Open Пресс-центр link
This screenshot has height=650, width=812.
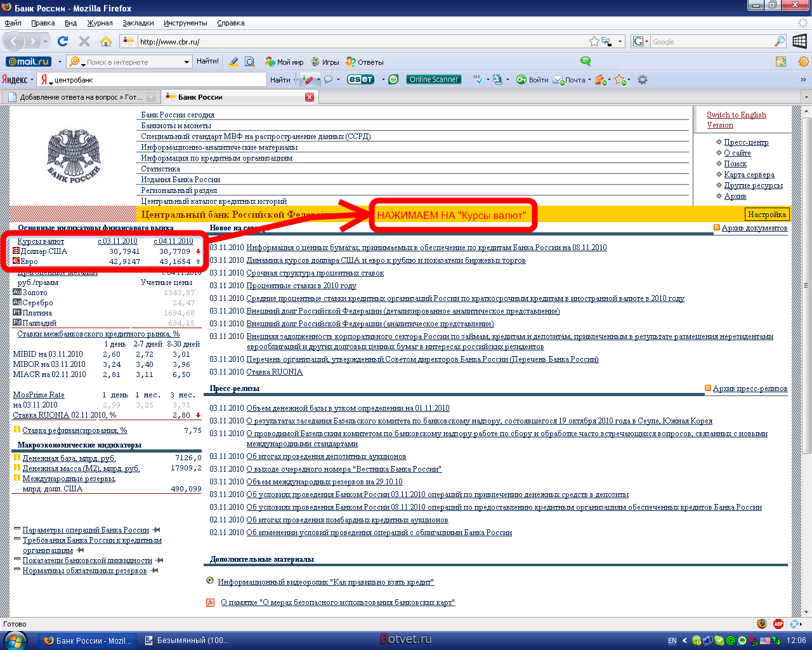tap(746, 142)
